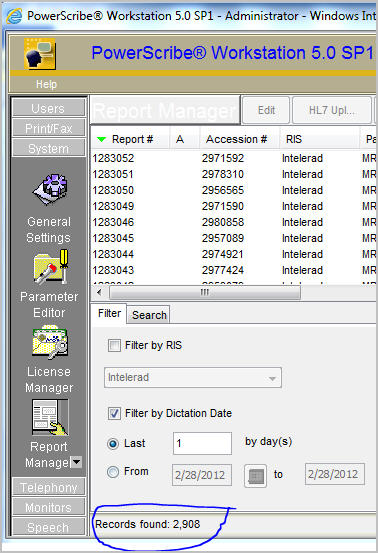Click the From date field
The width and height of the screenshot is (378, 553).
click(x=202, y=475)
